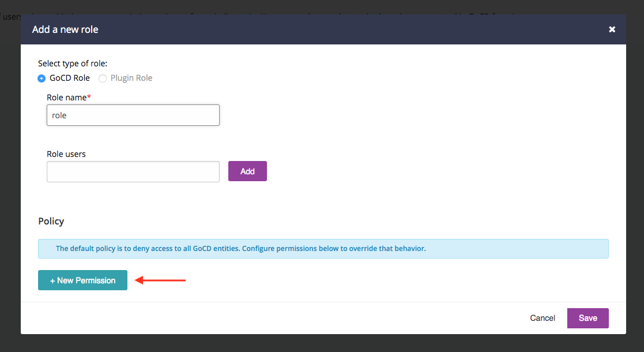This screenshot has height=352, width=644.
Task: Click the default policy info banner
Action: pyautogui.click(x=323, y=248)
